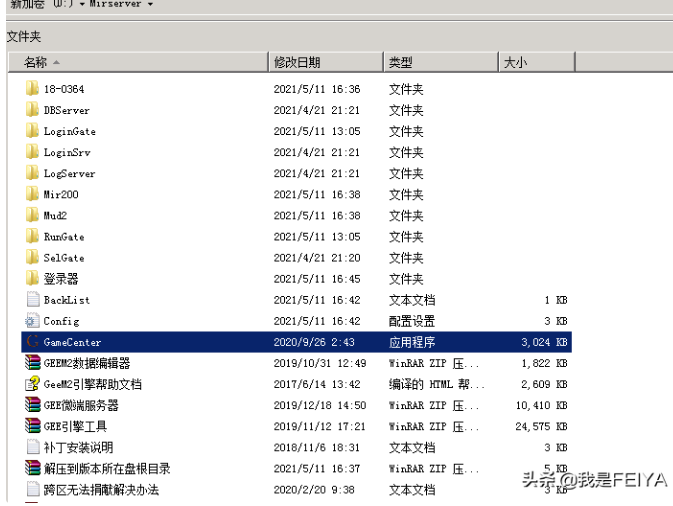Click the LoginGate folder icon
Viewport: 673px width, 506px height.
tap(32, 130)
